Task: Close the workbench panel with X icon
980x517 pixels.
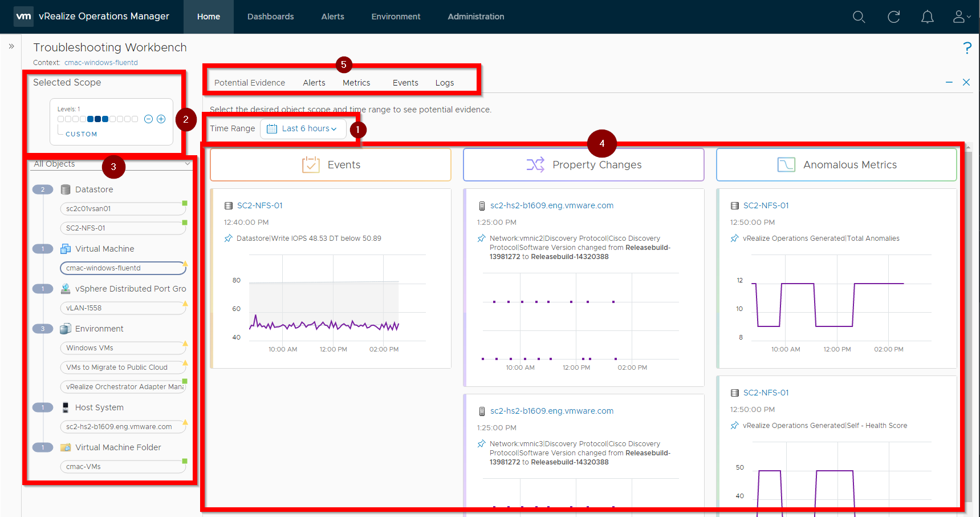Action: 966,83
